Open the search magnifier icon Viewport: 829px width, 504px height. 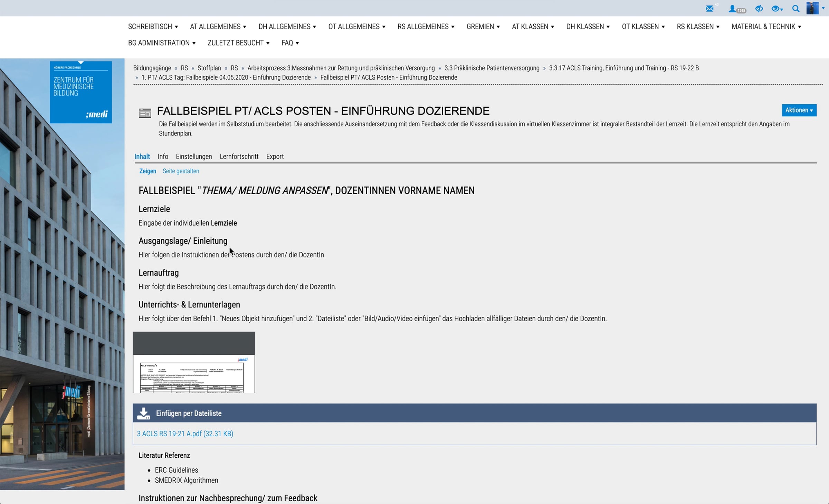(x=795, y=9)
